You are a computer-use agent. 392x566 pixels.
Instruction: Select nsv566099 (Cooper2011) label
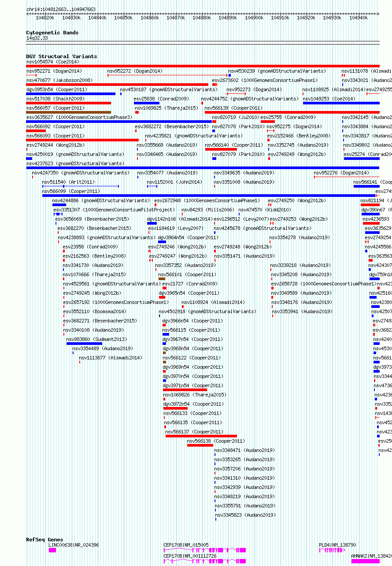point(71,191)
